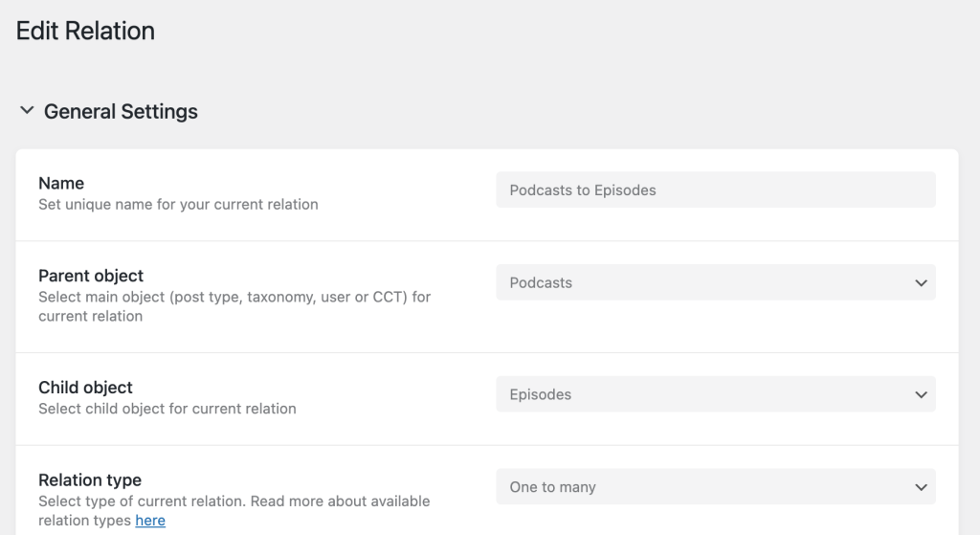Click the General Settings section title
Viewport: 980px width, 535px height.
click(121, 111)
